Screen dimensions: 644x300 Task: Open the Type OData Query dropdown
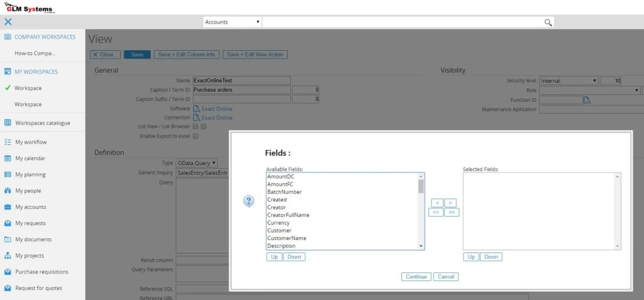tap(196, 163)
